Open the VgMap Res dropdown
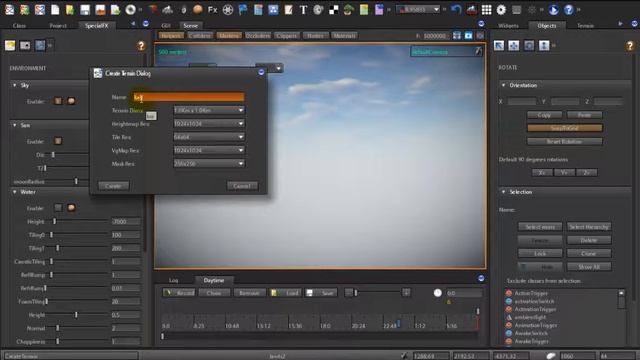Viewport: 640px width, 360px height. pyautogui.click(x=209, y=150)
